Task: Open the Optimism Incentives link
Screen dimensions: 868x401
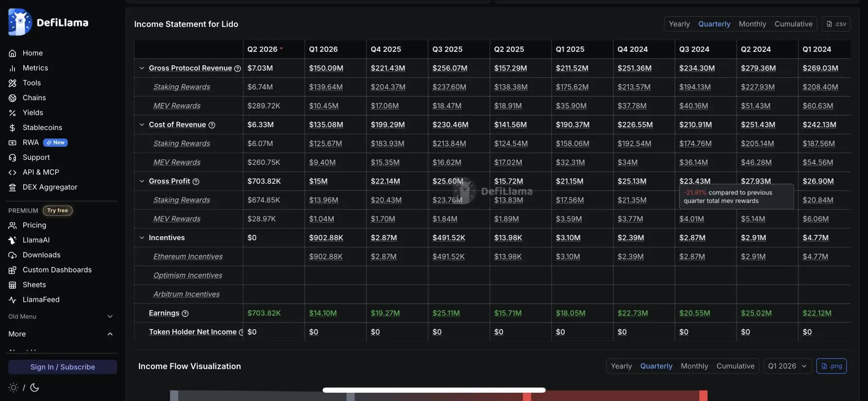Action: [187, 276]
